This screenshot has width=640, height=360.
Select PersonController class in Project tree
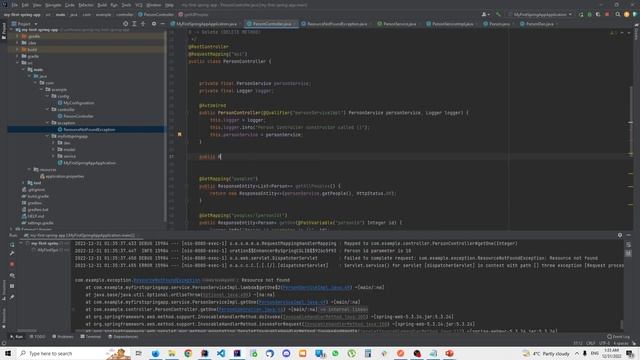tap(76, 116)
